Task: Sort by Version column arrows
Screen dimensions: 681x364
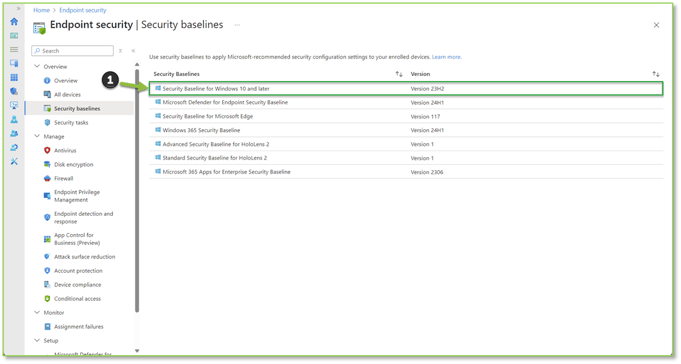Action: tap(656, 74)
